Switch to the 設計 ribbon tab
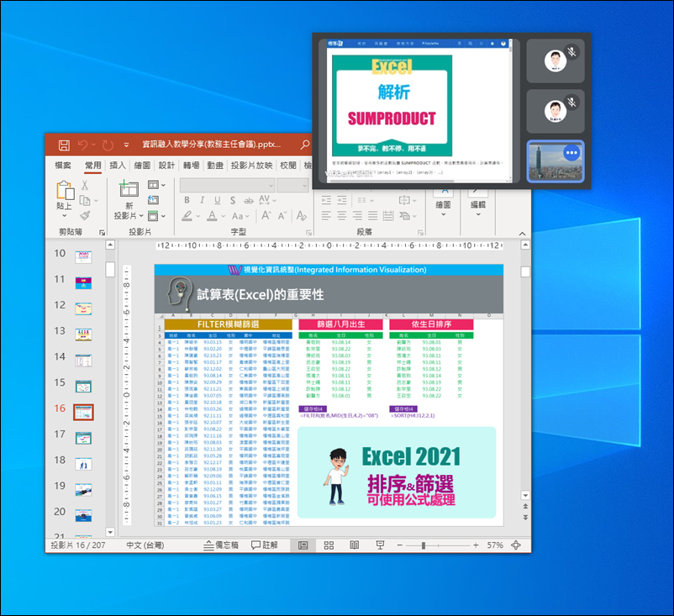674x616 pixels. 166,165
